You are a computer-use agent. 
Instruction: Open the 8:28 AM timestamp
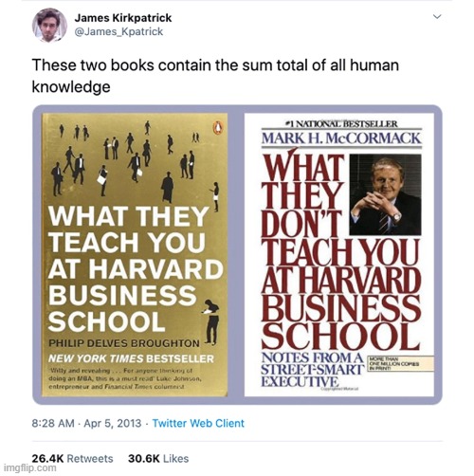[x=53, y=423]
